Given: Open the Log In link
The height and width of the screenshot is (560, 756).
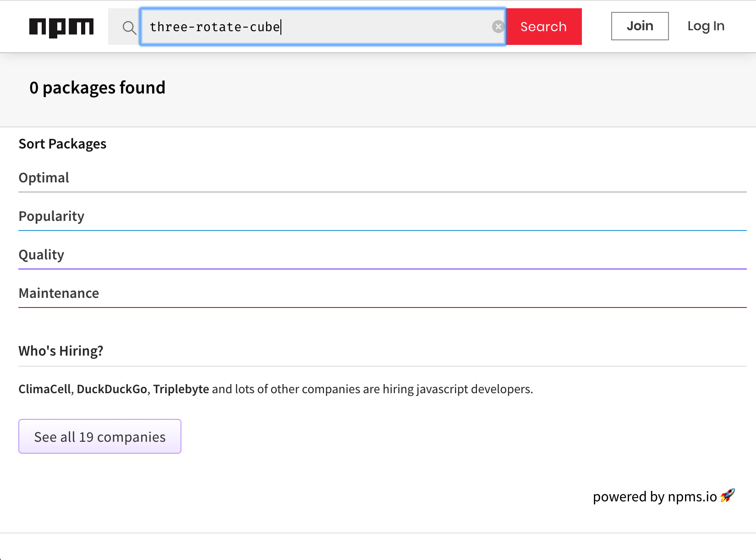Looking at the screenshot, I should click(x=706, y=26).
